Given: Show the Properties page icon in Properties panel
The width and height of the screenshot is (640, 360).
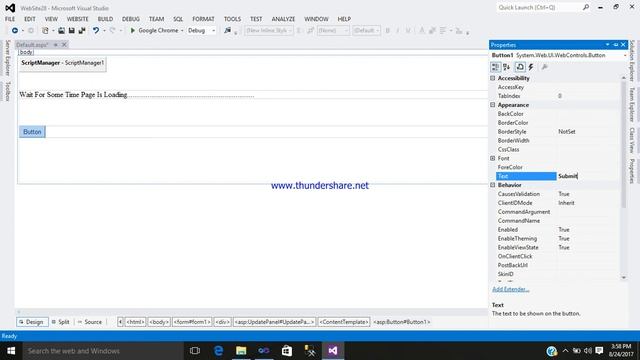Looking at the screenshot, I should pos(520,67).
